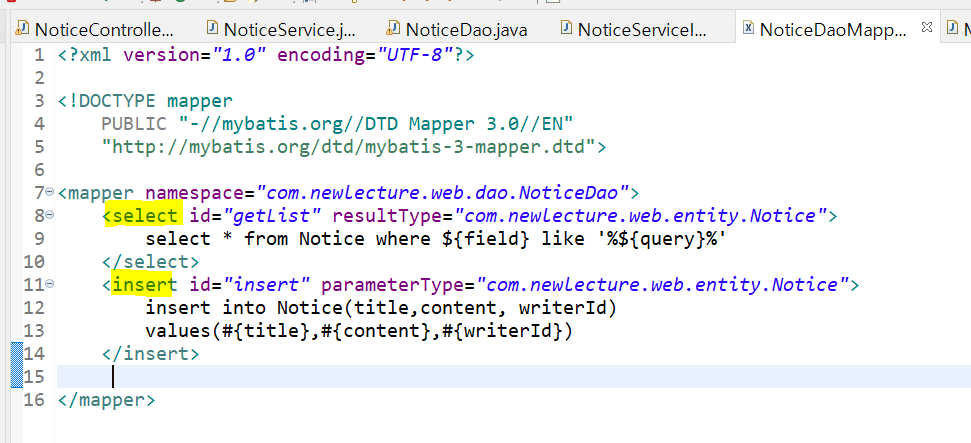Click 'insert into Notice(title,content, writerId)' line
This screenshot has width=971, height=443.
(x=380, y=307)
